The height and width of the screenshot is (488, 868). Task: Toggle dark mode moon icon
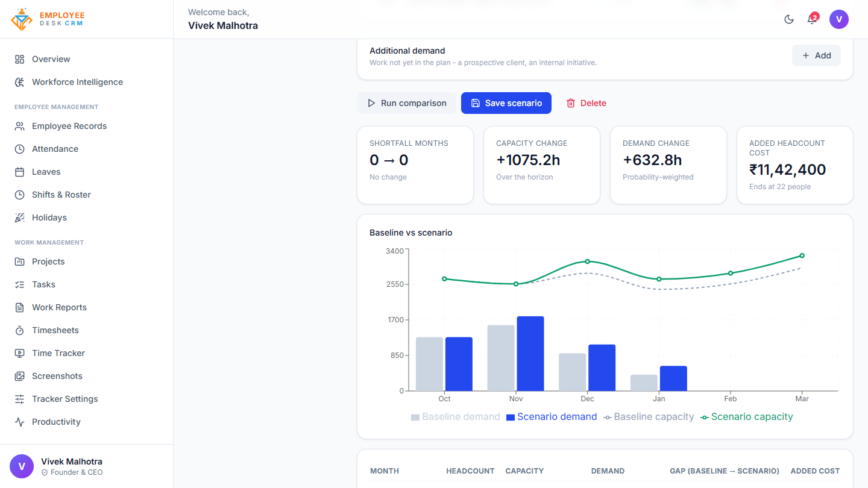pyautogui.click(x=788, y=19)
